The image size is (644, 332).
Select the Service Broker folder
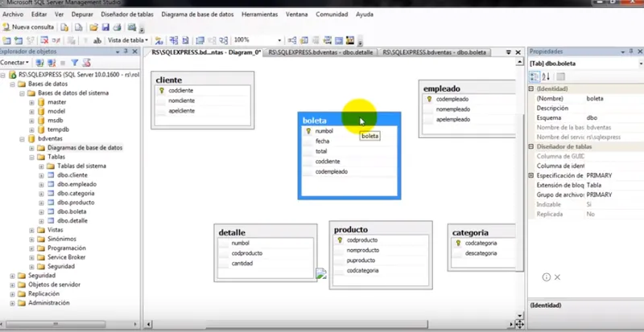pos(67,257)
